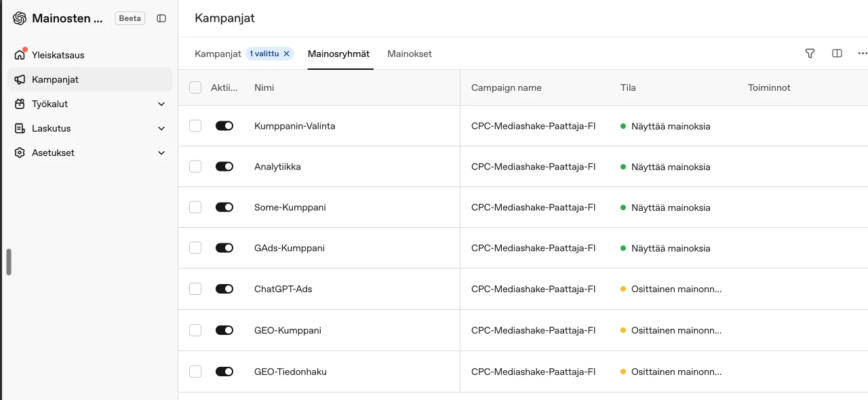Check the GAds-Kumppani row checkbox
Screen dimensions: 868x400
tap(195, 248)
